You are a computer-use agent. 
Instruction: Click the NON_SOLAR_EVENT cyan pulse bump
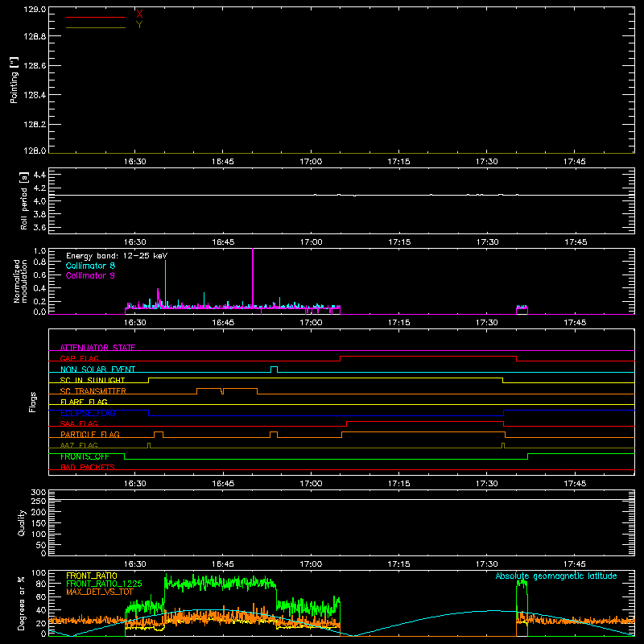[x=274, y=369]
